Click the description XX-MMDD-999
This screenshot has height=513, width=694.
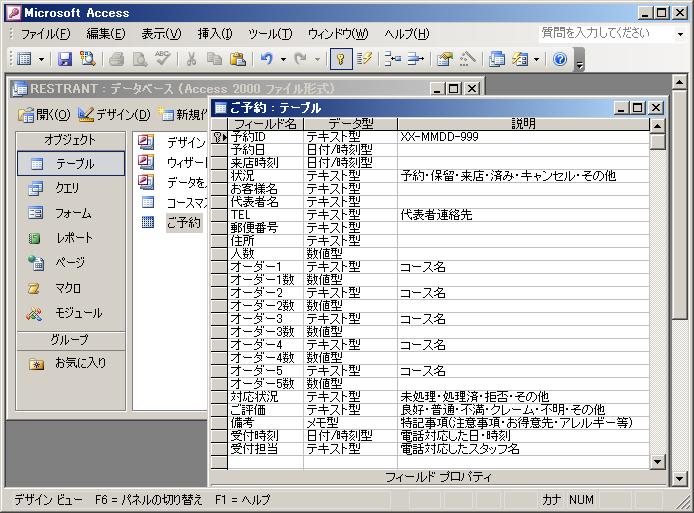click(x=439, y=137)
